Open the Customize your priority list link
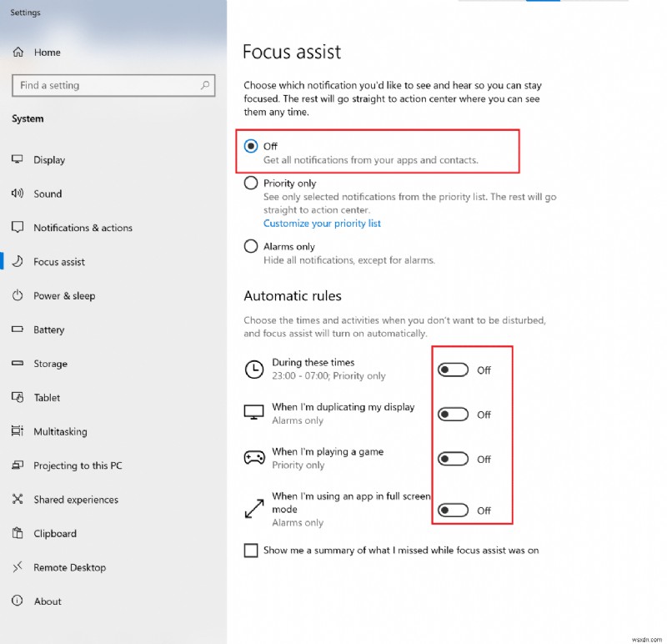This screenshot has height=644, width=667. tap(322, 224)
